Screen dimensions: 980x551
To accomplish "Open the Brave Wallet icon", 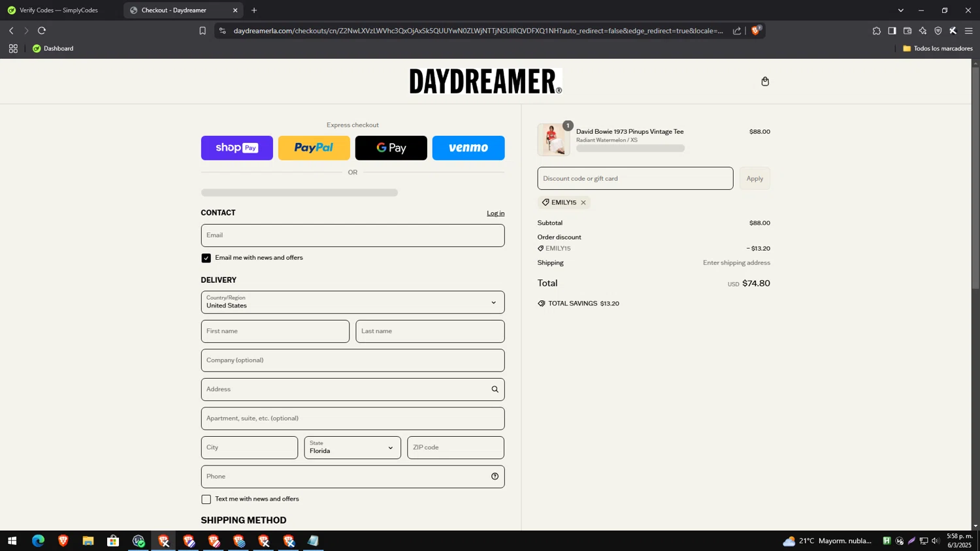I will 907,31.
